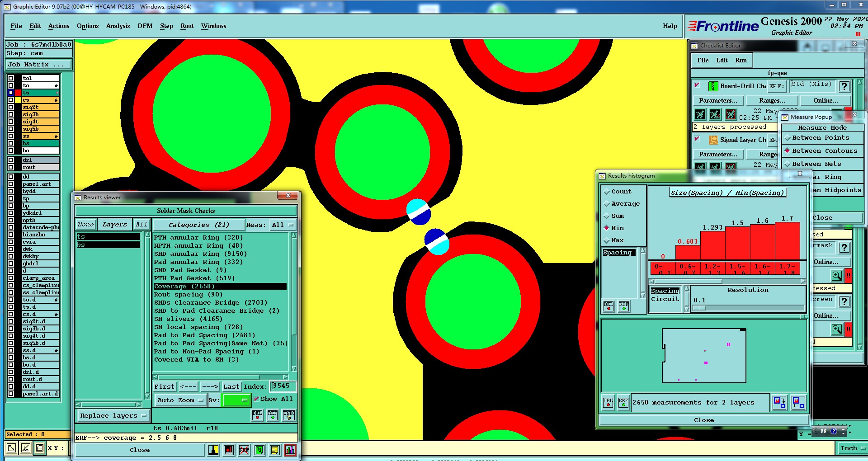Click the Ranges... button for Board-Drill Checks
Image resolution: width=868 pixels, height=461 pixels.
pyautogui.click(x=772, y=101)
